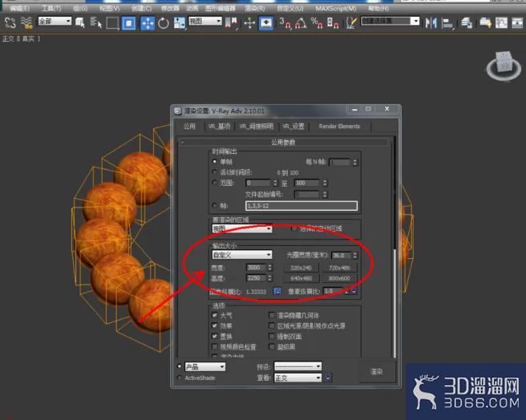
Task: Switch to the Common tab
Action: 189,126
